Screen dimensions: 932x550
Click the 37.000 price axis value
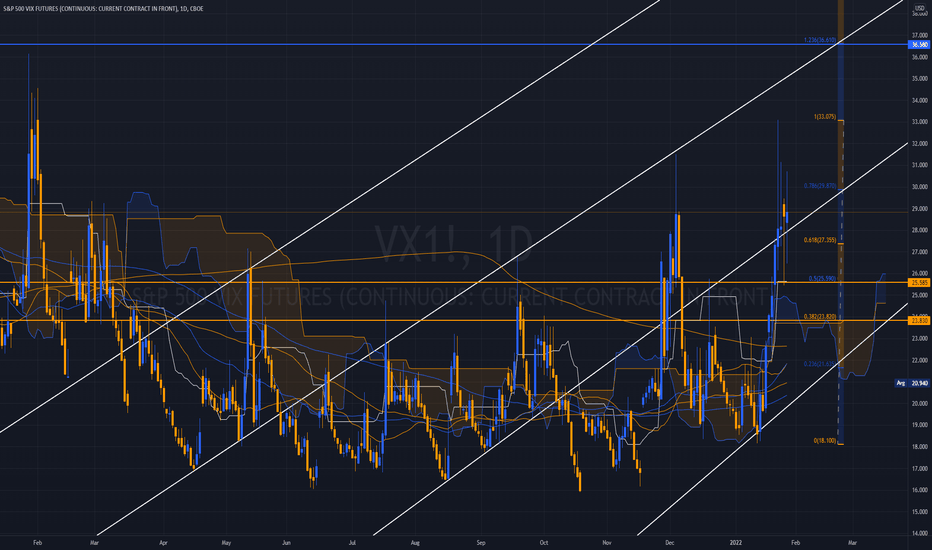919,36
